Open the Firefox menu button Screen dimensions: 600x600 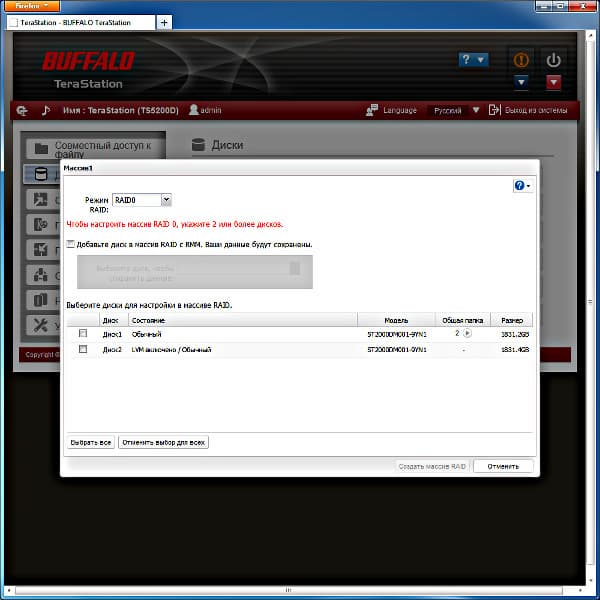pyautogui.click(x=32, y=6)
